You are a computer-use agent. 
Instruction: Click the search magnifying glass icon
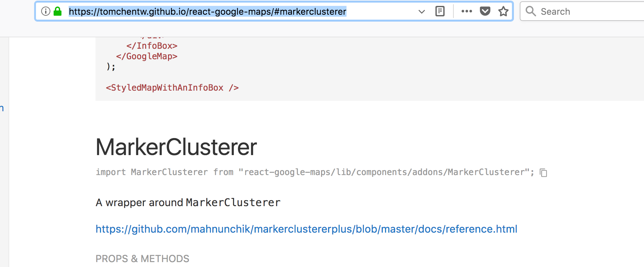(x=531, y=11)
